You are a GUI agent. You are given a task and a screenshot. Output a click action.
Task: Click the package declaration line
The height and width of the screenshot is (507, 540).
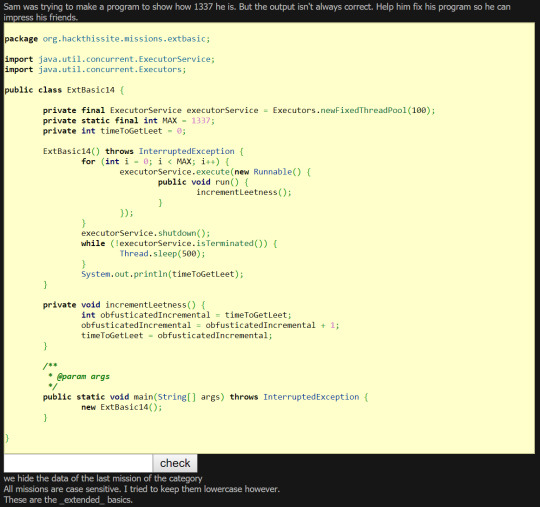tap(107, 39)
